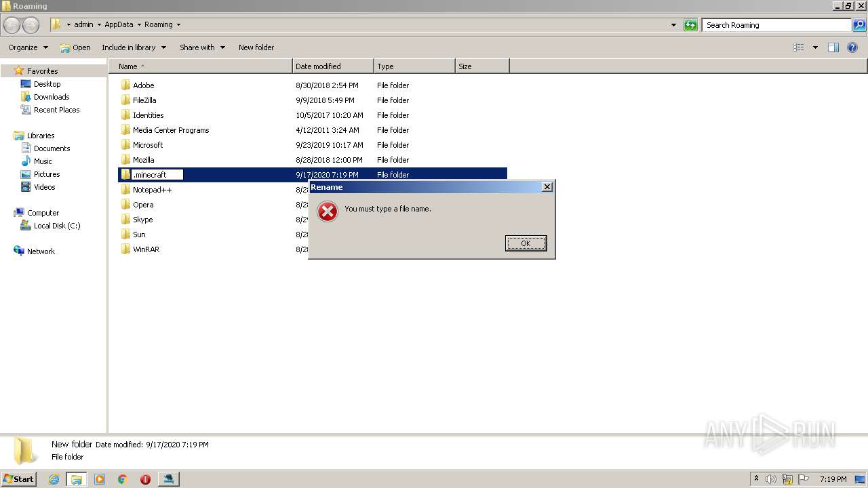Open Downloads in the navigation pane
868x488 pixels.
[52, 97]
